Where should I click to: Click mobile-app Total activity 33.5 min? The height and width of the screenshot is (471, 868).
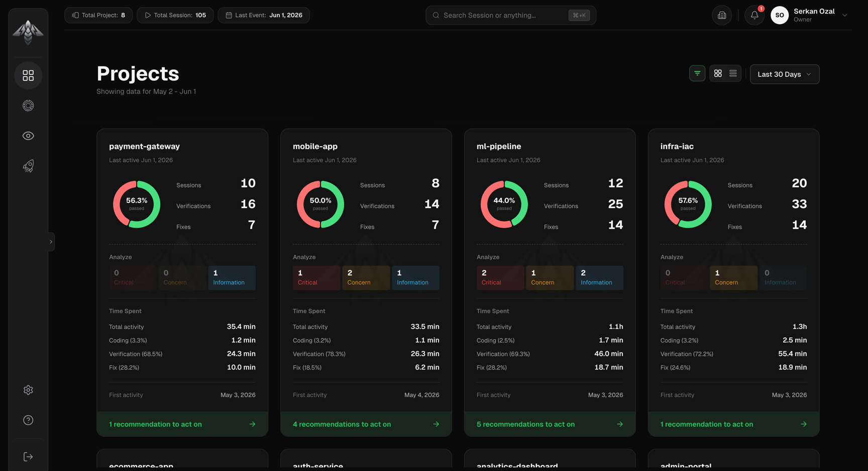(x=425, y=327)
